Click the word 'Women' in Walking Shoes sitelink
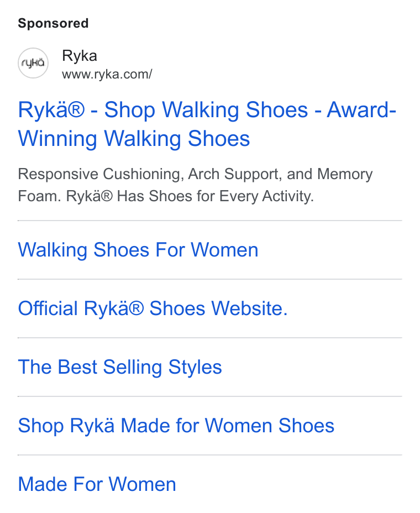 [x=225, y=250]
